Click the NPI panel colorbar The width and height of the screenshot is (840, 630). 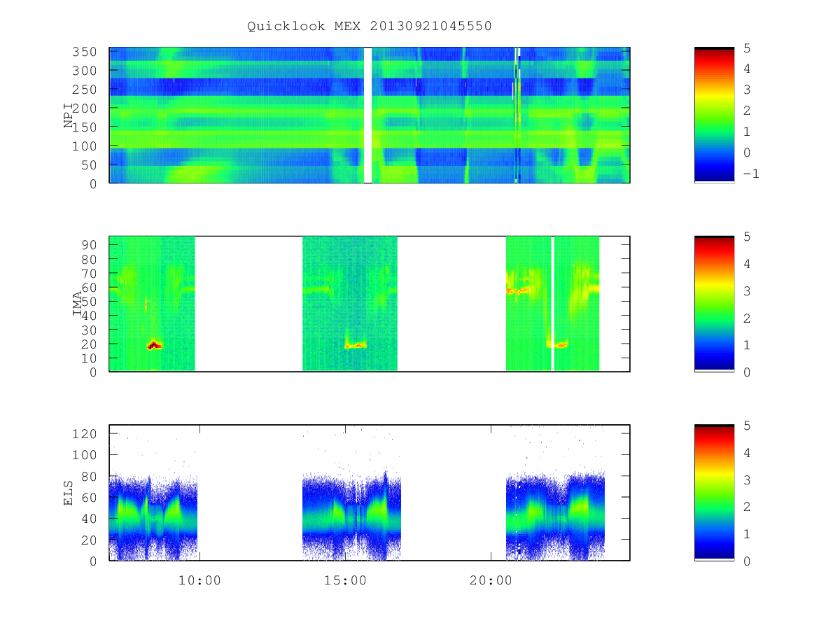pyautogui.click(x=714, y=115)
